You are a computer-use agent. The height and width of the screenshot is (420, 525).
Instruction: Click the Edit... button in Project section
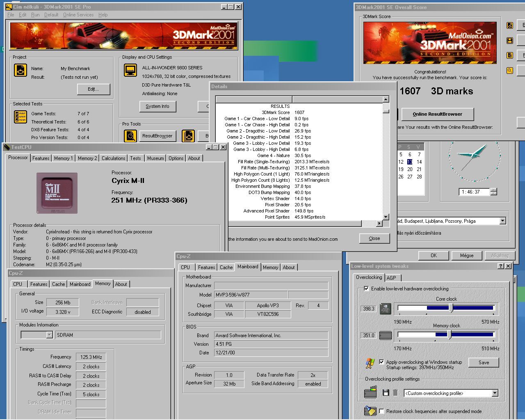(x=93, y=89)
